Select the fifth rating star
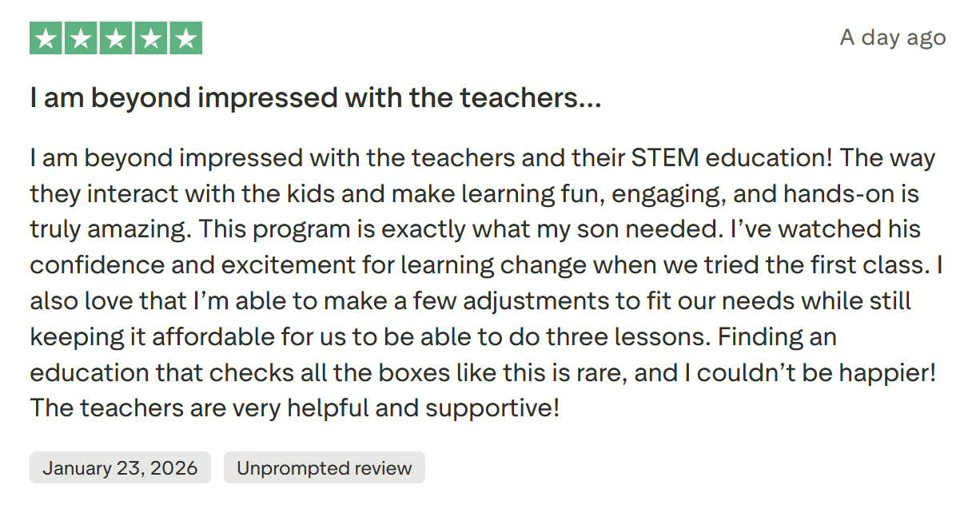The image size is (980, 509). (185, 38)
